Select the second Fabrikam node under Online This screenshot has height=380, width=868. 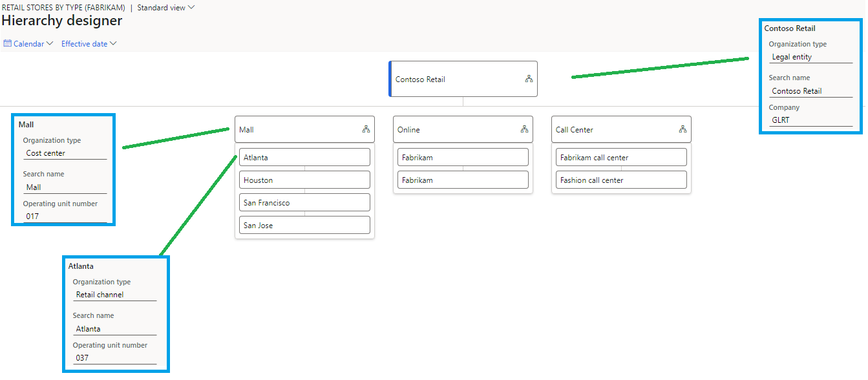[x=463, y=180]
